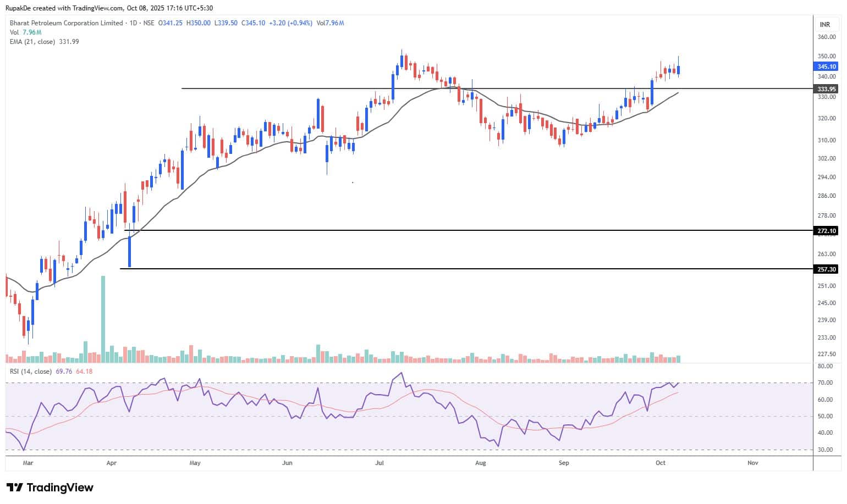
Task: Click the 360.00 label on price axis
Action: (826, 37)
